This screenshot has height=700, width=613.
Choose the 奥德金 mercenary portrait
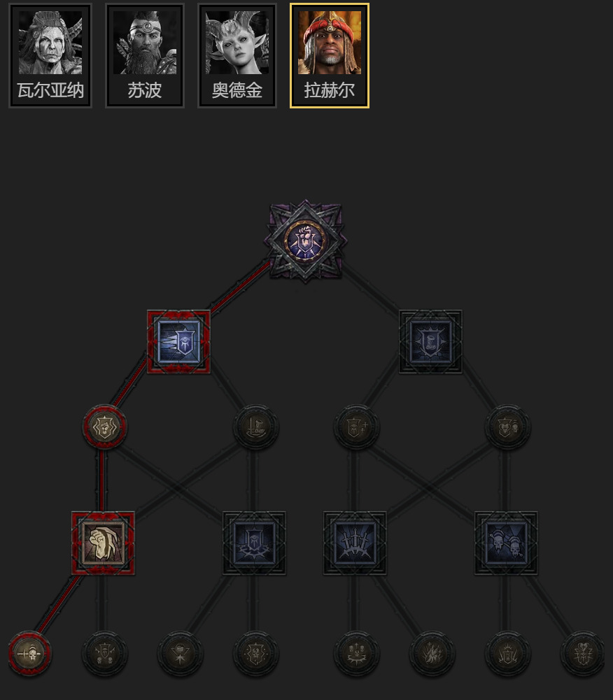click(237, 55)
